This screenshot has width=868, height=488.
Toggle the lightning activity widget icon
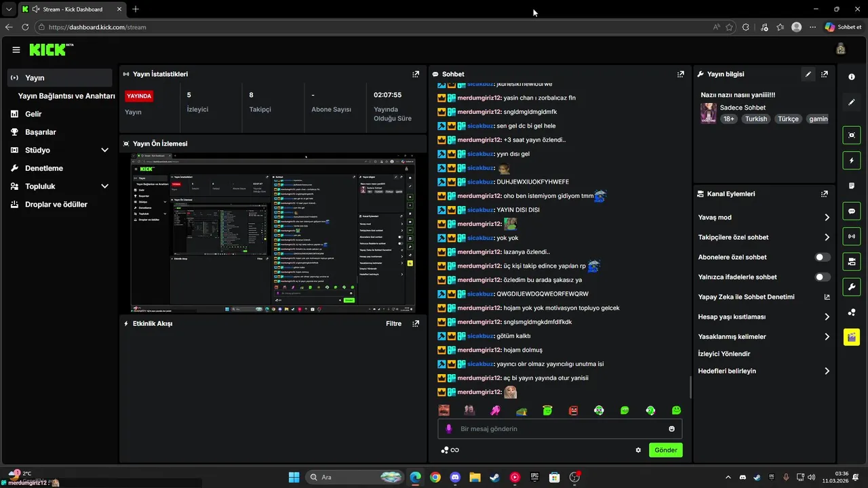[x=852, y=161]
